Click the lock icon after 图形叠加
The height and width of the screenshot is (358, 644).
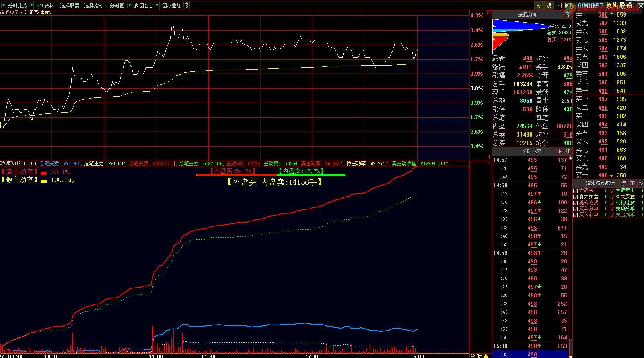(x=187, y=6)
